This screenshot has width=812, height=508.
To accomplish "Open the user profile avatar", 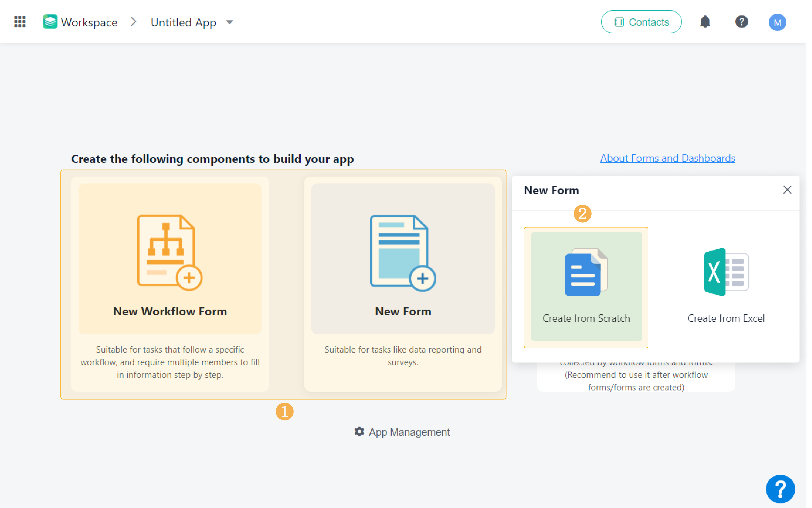I will [x=777, y=22].
